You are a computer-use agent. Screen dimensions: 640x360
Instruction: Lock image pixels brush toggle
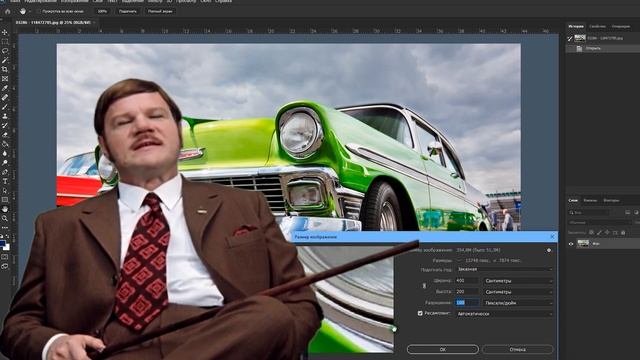coord(599,233)
